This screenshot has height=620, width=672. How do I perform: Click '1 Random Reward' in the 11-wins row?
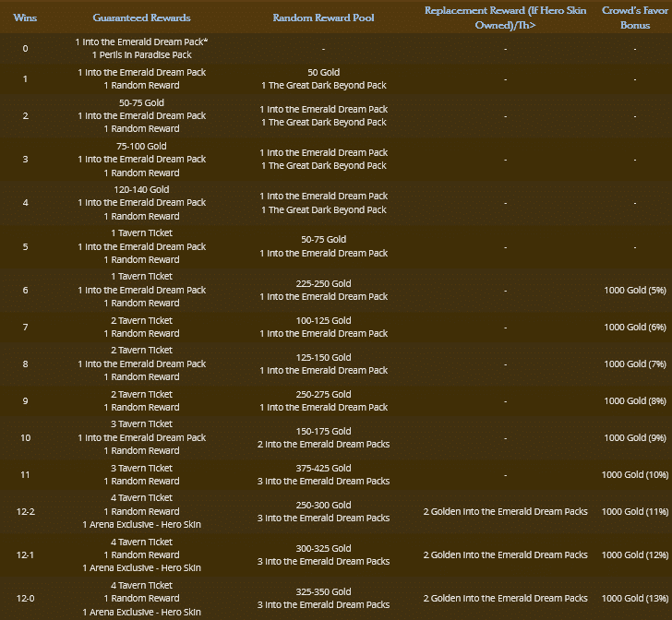pyautogui.click(x=141, y=482)
